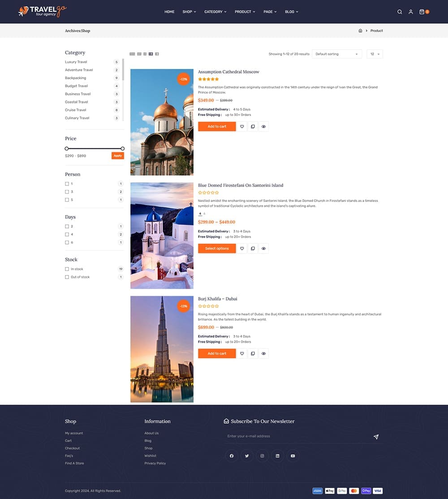Enable the Out of stock filter checkbox
This screenshot has width=448, height=499.
pyautogui.click(x=67, y=277)
